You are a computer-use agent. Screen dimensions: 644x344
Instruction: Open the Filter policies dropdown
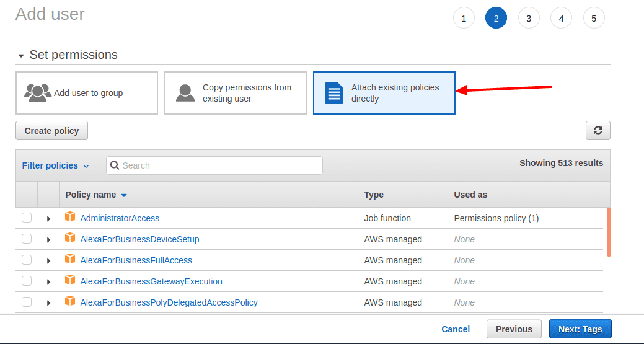(x=56, y=165)
